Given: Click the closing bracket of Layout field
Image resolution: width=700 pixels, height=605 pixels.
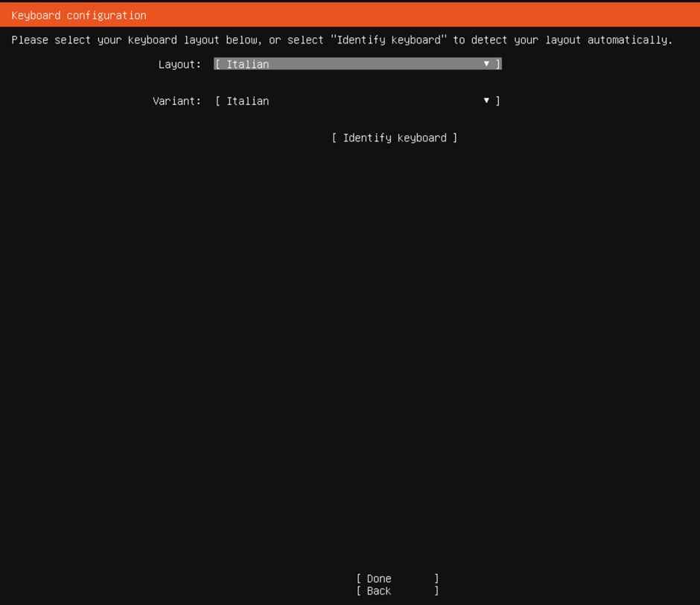Looking at the screenshot, I should tap(498, 65).
